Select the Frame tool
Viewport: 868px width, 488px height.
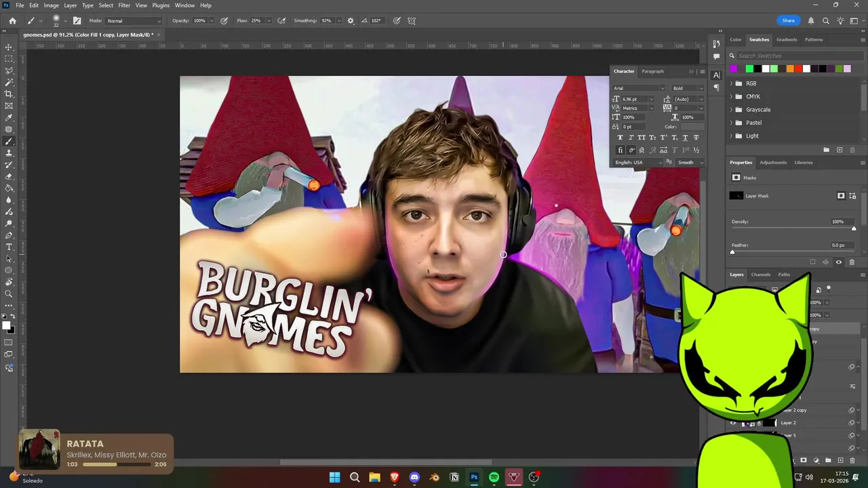(9, 106)
